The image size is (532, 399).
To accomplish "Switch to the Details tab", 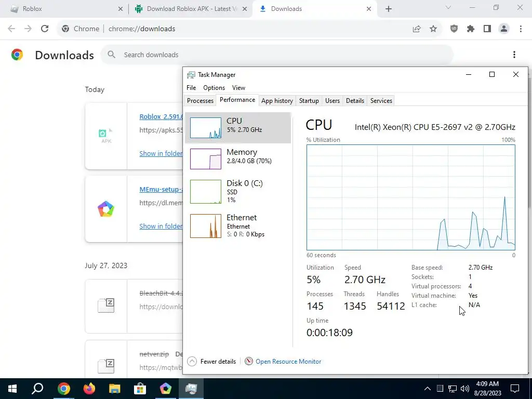I will (355, 101).
